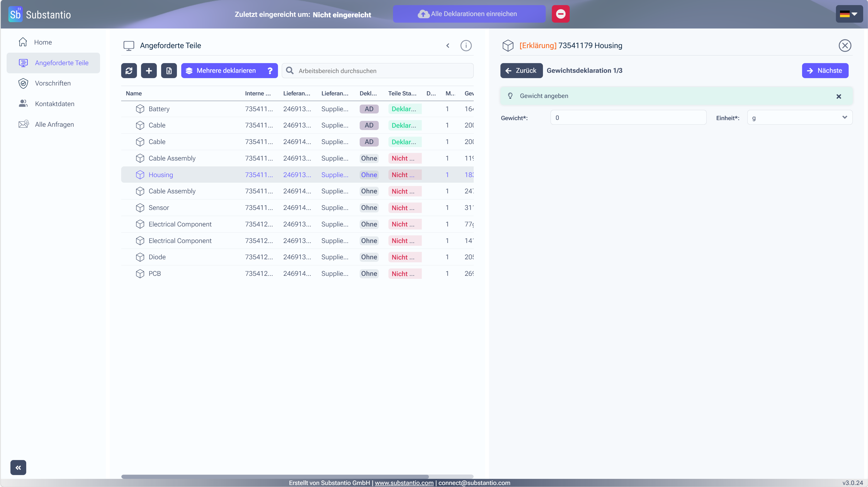The height and width of the screenshot is (487, 868).
Task: Collapse panel with the left chevron
Action: click(x=448, y=46)
